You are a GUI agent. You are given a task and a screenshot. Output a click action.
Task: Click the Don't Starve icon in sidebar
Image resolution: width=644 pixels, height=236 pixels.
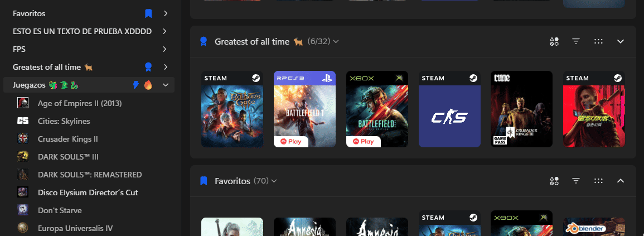point(23,210)
